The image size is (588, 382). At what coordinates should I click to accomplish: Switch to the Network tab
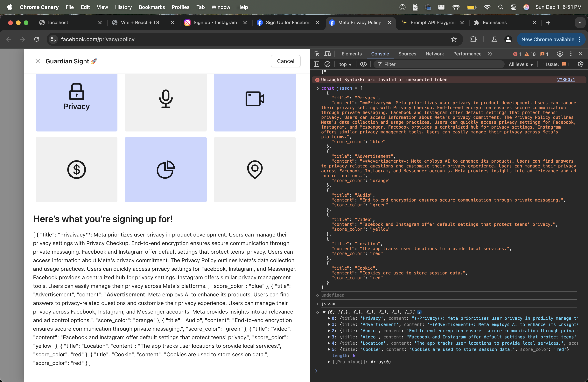(x=435, y=54)
